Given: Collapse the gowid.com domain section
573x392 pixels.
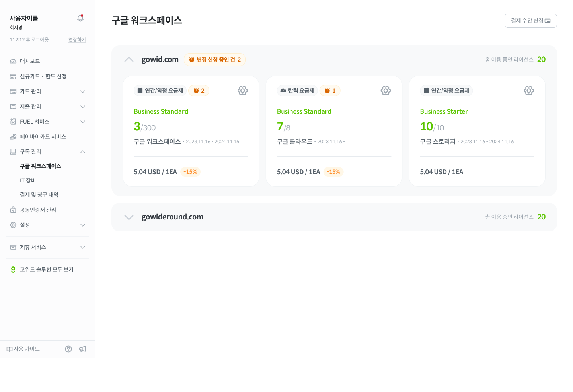Looking at the screenshot, I should pyautogui.click(x=129, y=60).
